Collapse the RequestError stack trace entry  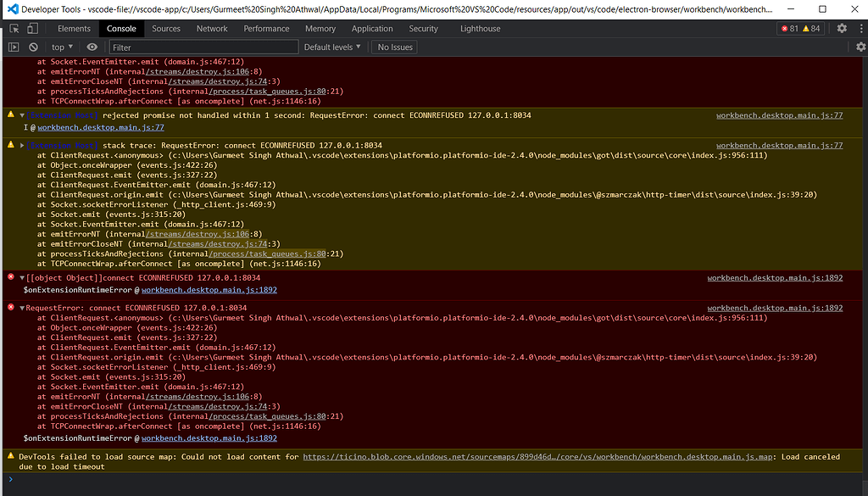click(x=22, y=309)
